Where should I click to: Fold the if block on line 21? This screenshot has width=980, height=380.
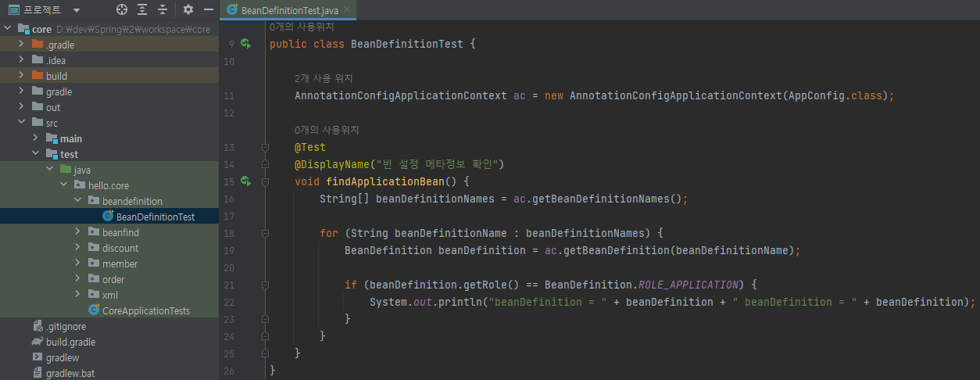coord(265,285)
